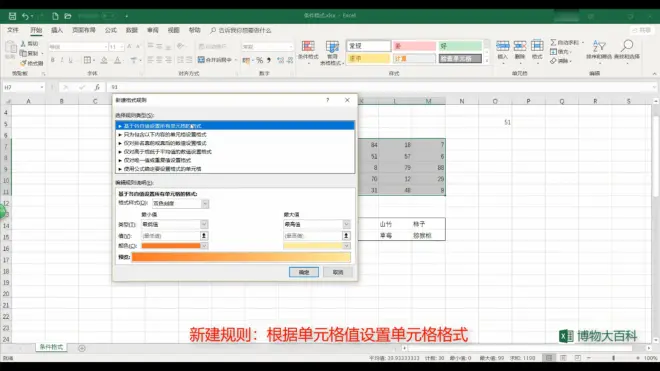Click the OK (确定) button
Image resolution: width=660 pixels, height=371 pixels.
tap(303, 272)
